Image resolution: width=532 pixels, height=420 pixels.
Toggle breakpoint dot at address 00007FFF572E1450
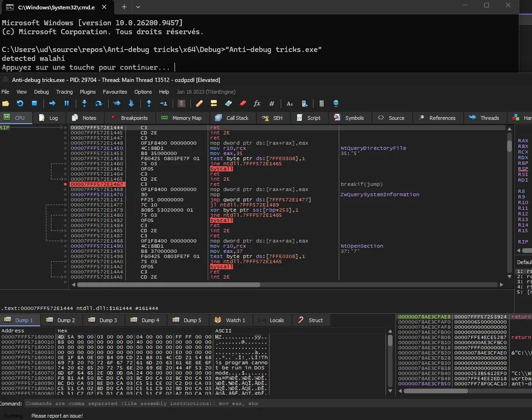coord(65,148)
